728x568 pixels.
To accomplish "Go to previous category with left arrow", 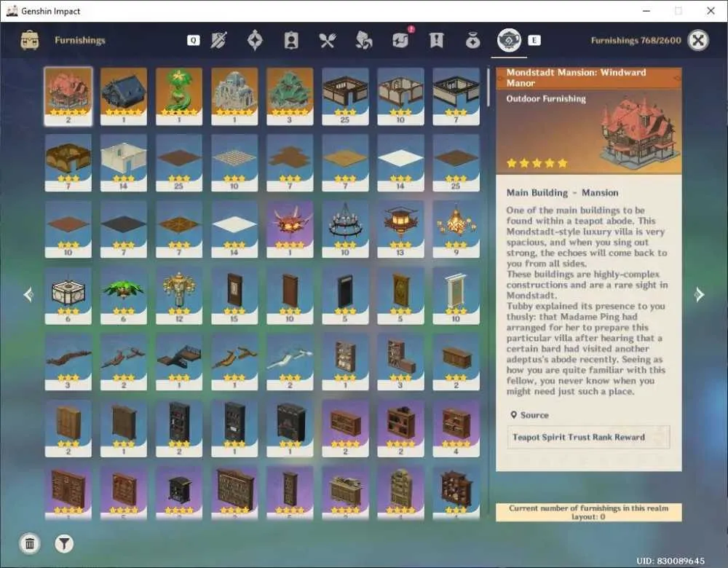I will click(28, 294).
